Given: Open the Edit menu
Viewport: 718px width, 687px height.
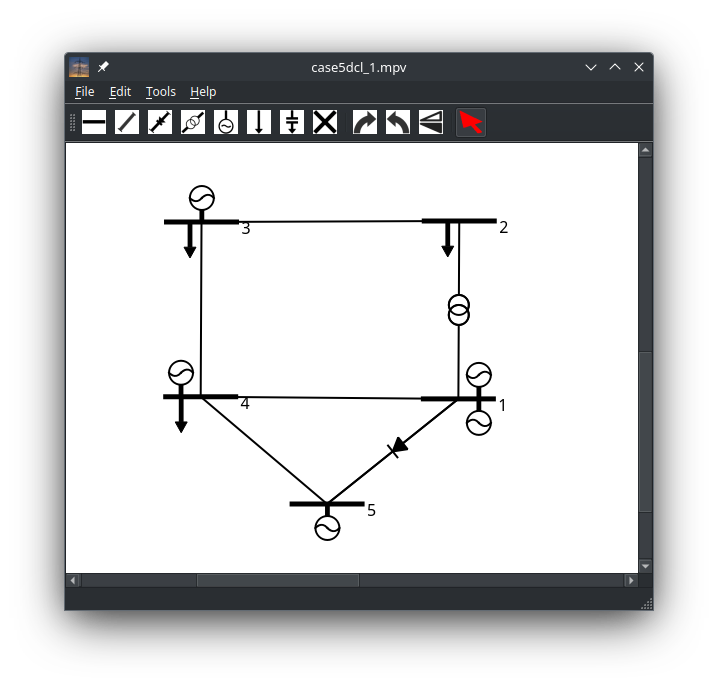Looking at the screenshot, I should (x=120, y=92).
